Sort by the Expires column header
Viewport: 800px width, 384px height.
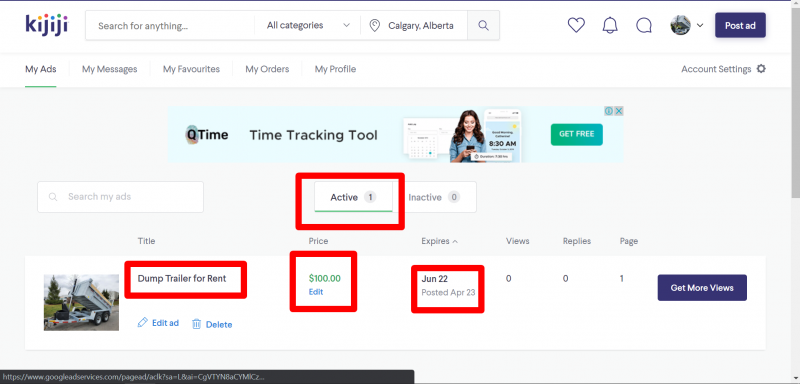pos(439,241)
